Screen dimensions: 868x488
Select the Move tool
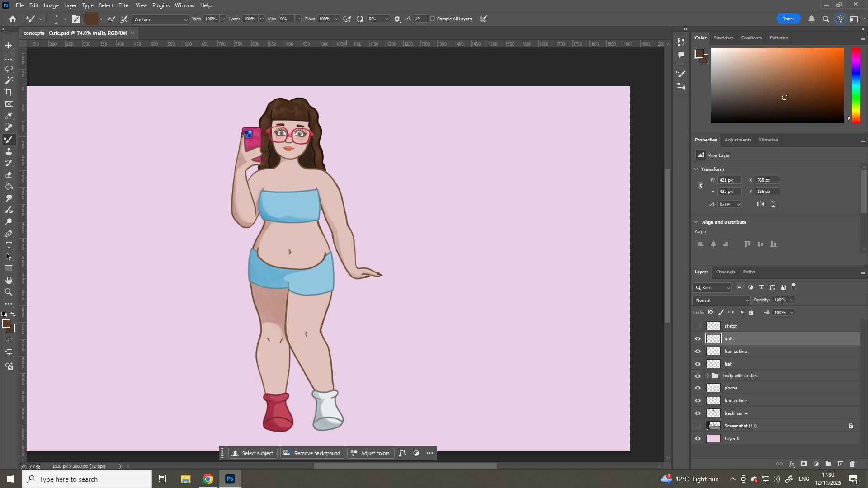tap(9, 46)
